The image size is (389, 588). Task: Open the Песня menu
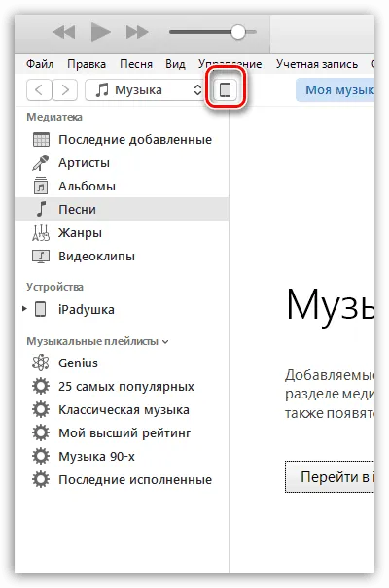(136, 64)
